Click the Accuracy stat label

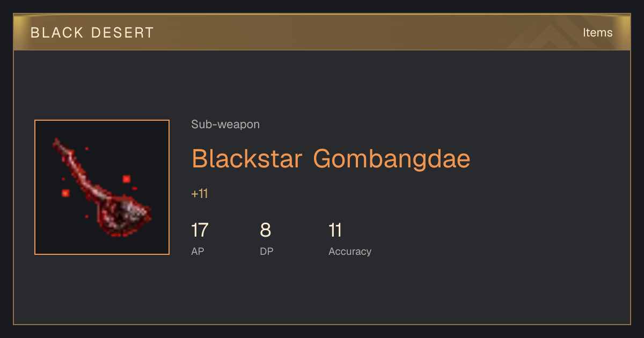[350, 251]
